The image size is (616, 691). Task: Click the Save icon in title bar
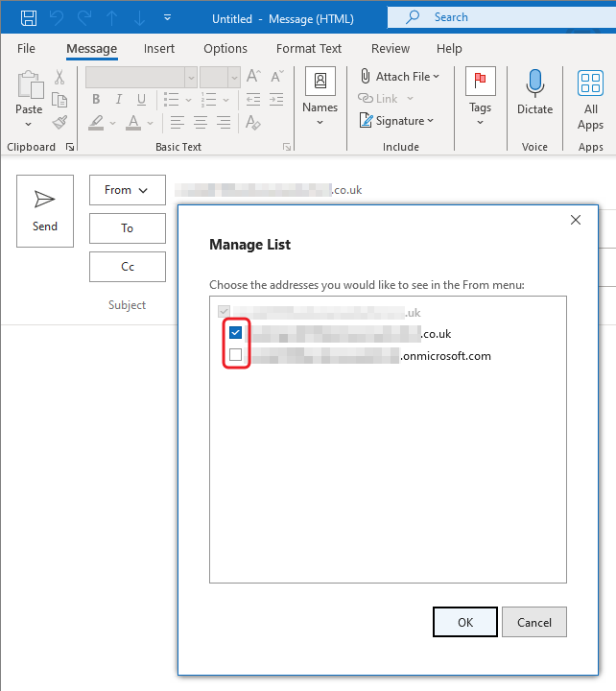pos(29,18)
